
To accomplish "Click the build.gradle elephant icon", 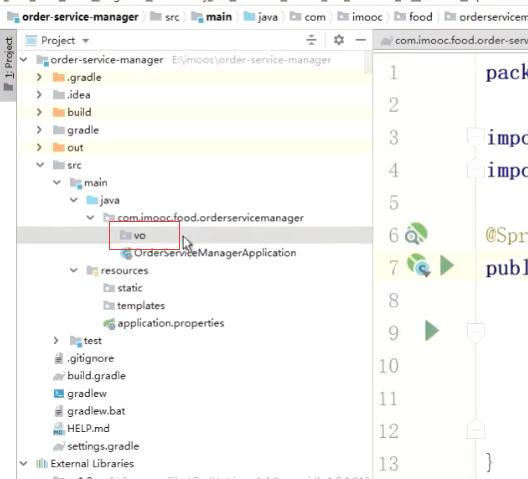I will point(59,376).
